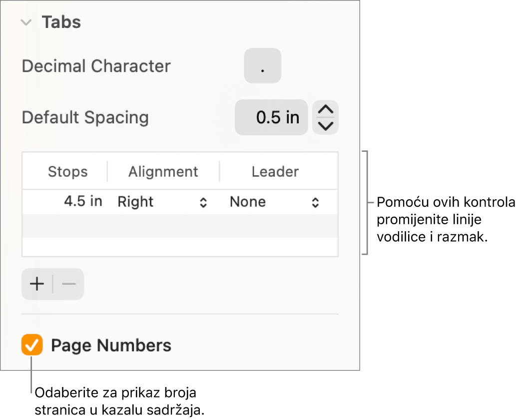Click the empty third tab stop row
The image size is (524, 420).
(x=180, y=247)
